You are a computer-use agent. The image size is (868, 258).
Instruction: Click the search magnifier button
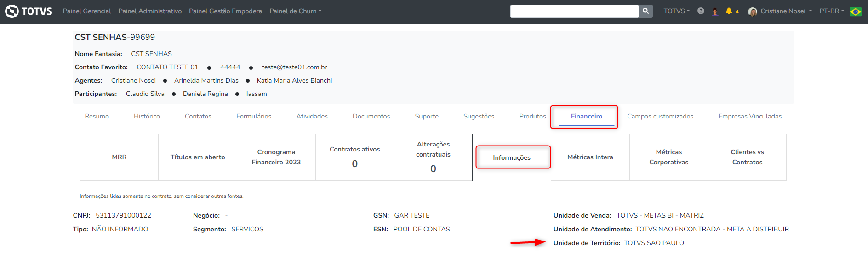(645, 11)
